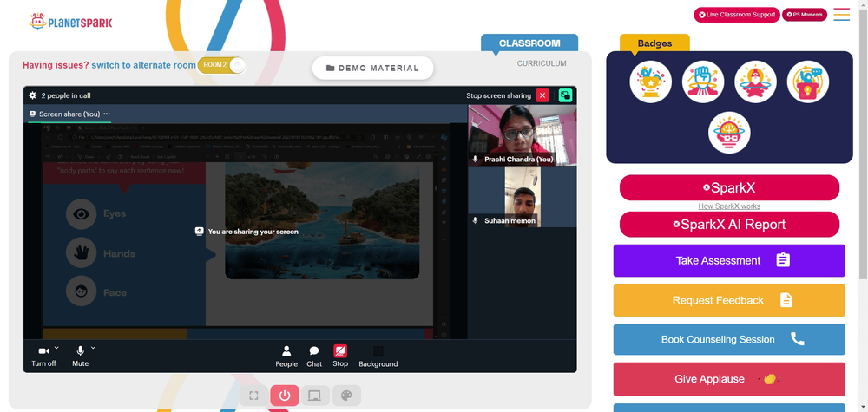Viewport: 868px width, 412px height.
Task: Click the SparkX button
Action: pyautogui.click(x=729, y=188)
